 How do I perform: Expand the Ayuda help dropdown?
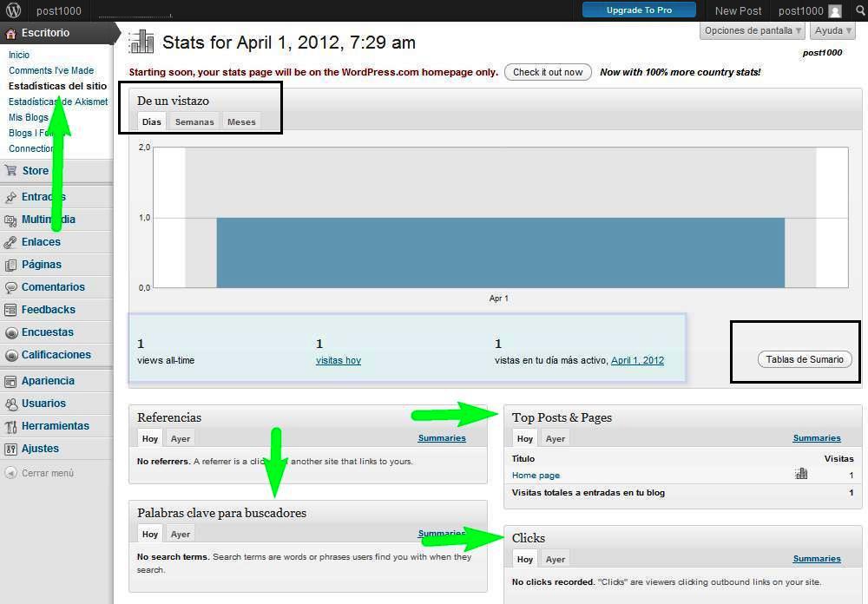(x=832, y=30)
